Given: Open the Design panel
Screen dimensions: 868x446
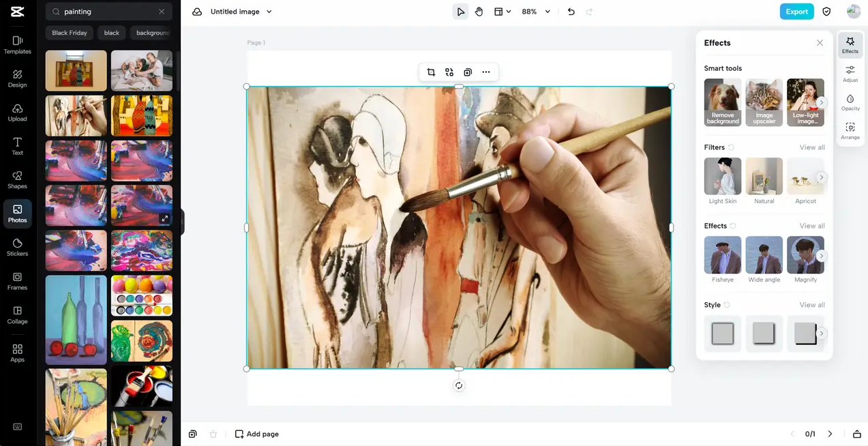Looking at the screenshot, I should click(18, 78).
